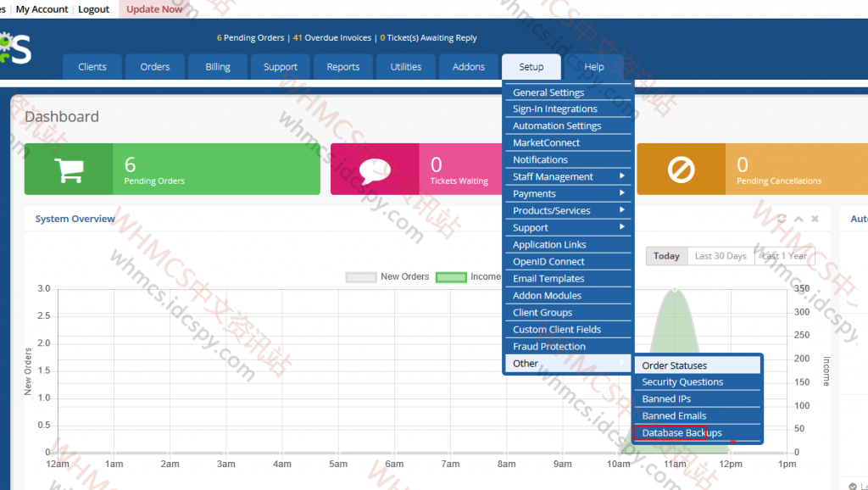868x490 pixels.
Task: Open the Clients tab
Action: pos(92,67)
